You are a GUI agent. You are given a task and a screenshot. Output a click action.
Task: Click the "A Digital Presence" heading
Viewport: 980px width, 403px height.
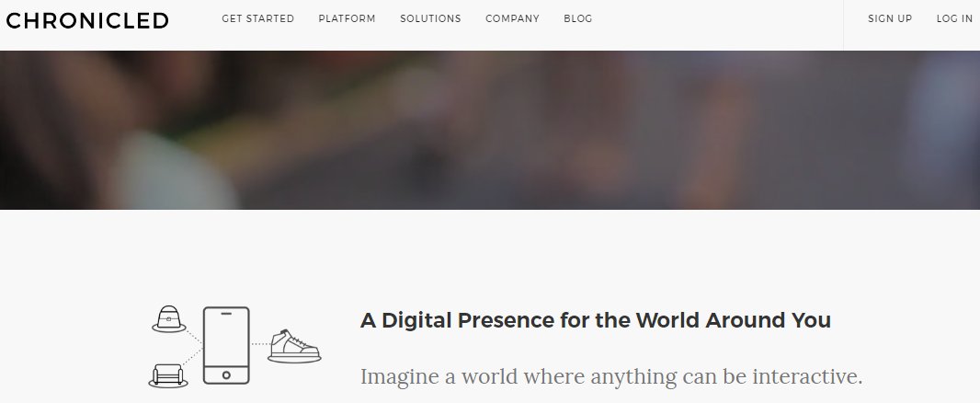click(596, 320)
